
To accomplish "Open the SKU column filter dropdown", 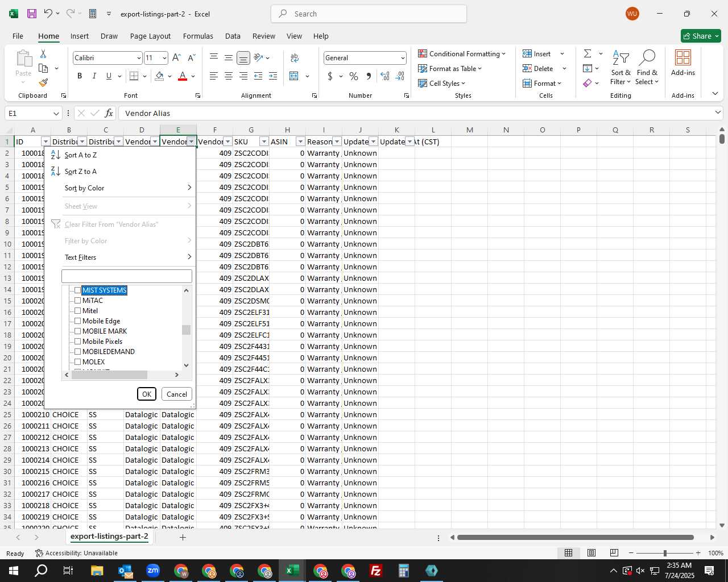I will (x=264, y=142).
